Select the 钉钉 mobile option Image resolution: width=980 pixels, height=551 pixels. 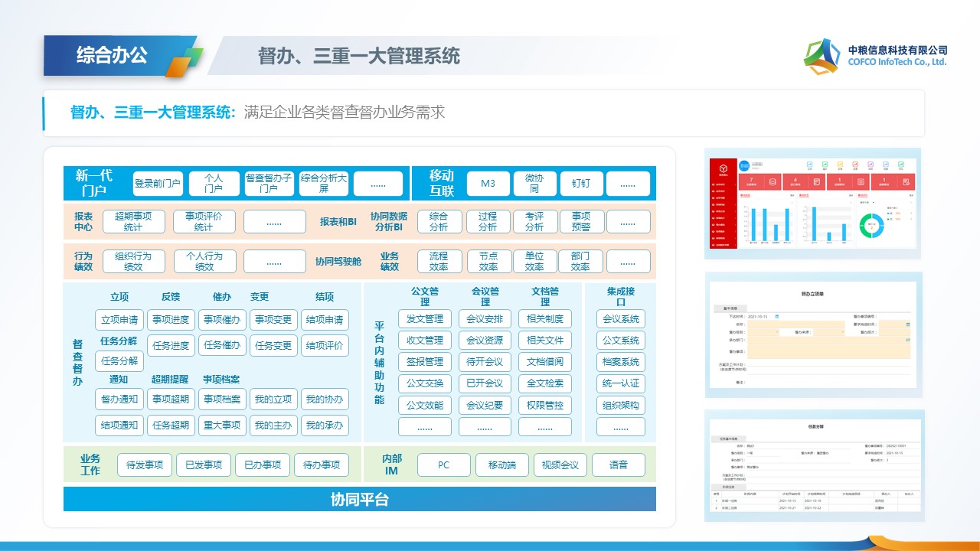tap(581, 184)
